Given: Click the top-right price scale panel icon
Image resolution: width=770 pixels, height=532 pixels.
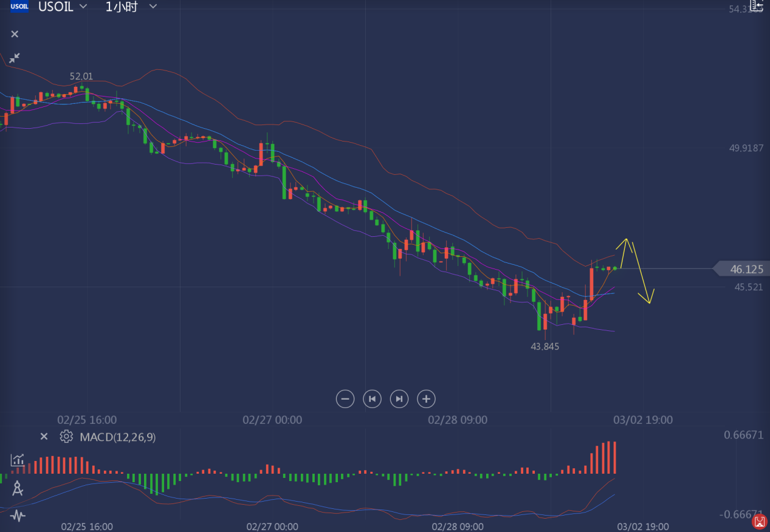Looking at the screenshot, I should tap(757, 6).
